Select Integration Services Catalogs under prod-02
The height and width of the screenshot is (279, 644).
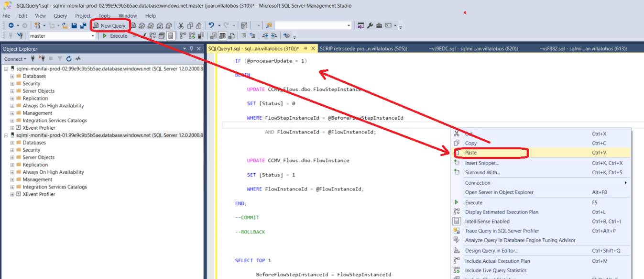tap(55, 121)
